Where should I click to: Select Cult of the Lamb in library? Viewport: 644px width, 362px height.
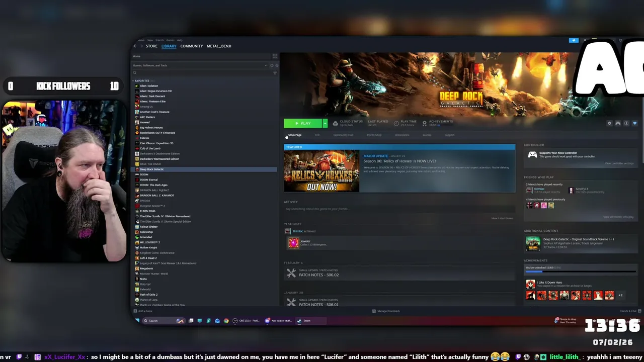(x=150, y=148)
